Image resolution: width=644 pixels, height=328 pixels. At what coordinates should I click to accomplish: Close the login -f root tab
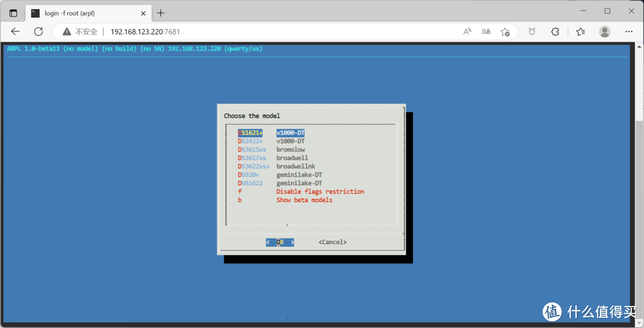point(143,13)
